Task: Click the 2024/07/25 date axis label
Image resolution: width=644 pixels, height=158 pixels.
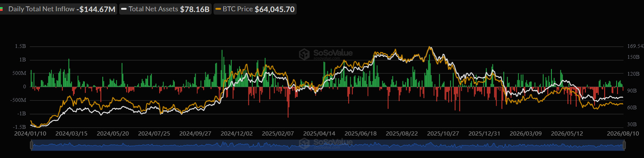Action: click(154, 134)
